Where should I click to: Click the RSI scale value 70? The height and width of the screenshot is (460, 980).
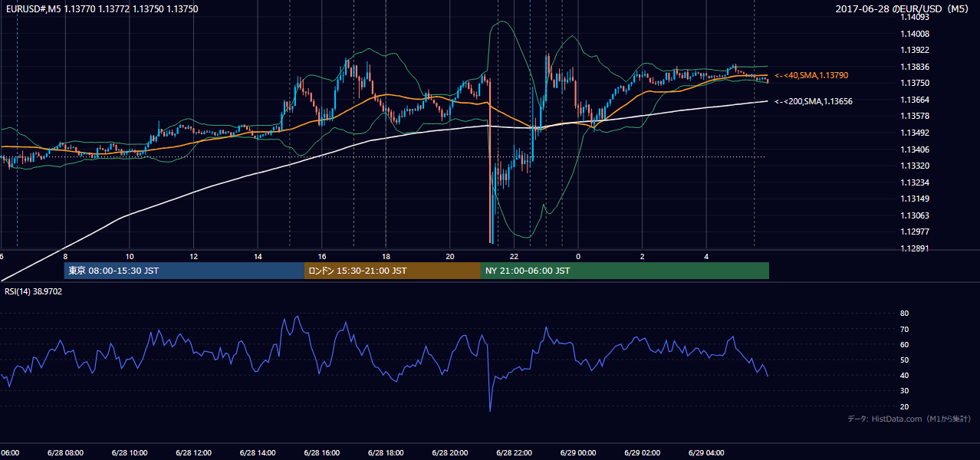(904, 329)
